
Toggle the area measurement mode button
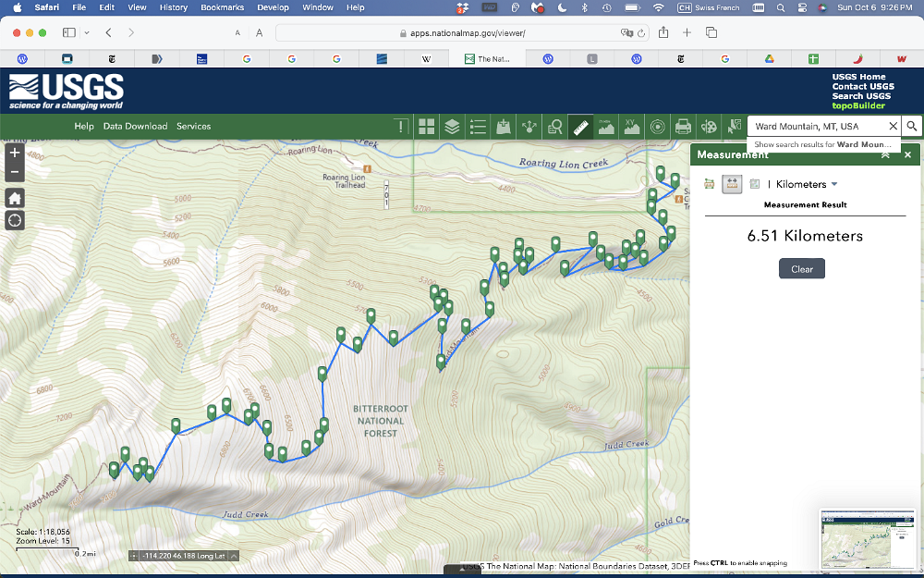(x=709, y=184)
